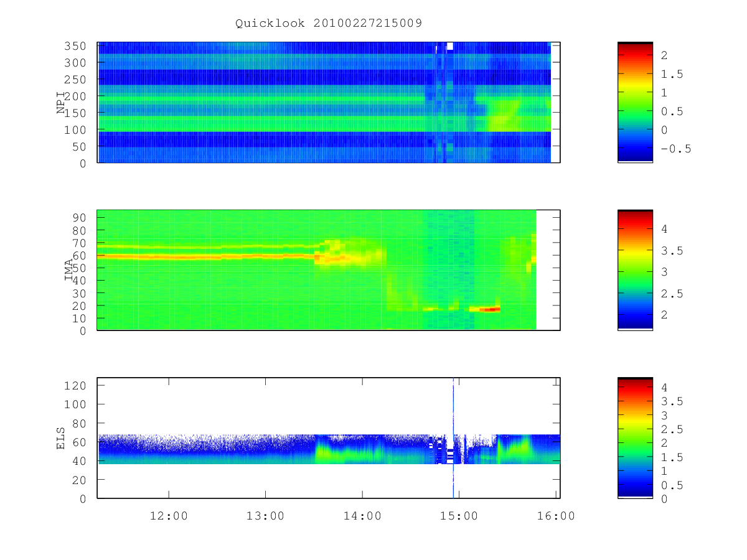The height and width of the screenshot is (560, 747).
Task: Click the 12:00 time tick label
Action: [x=169, y=516]
